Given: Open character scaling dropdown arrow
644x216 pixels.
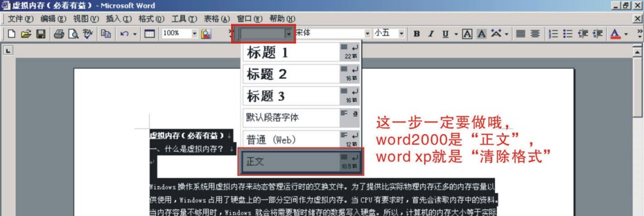Looking at the screenshot, I should click(x=507, y=34).
